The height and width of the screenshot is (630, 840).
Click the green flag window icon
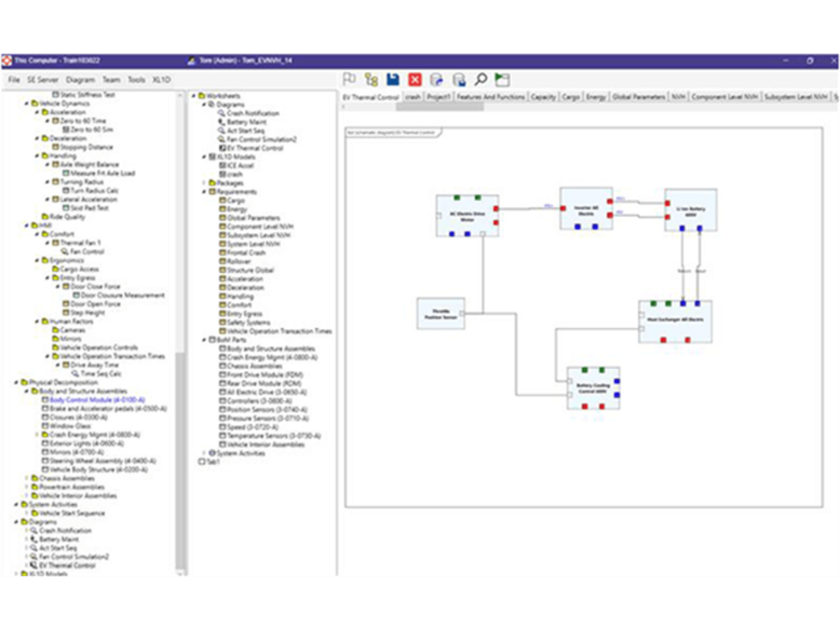coord(502,80)
